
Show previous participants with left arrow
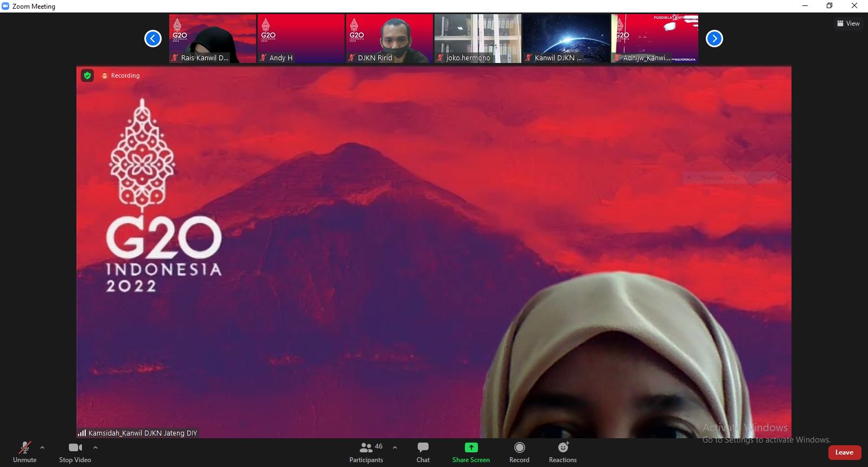(153, 39)
